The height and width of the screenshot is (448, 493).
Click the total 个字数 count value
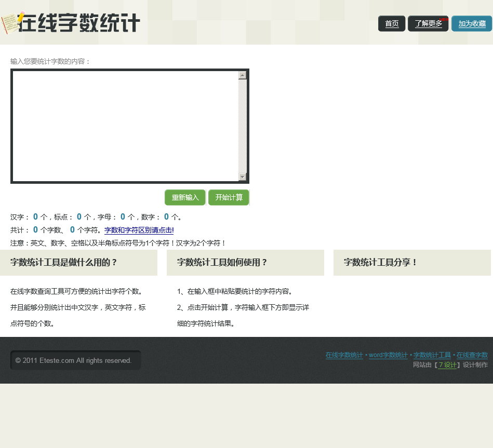tap(35, 230)
